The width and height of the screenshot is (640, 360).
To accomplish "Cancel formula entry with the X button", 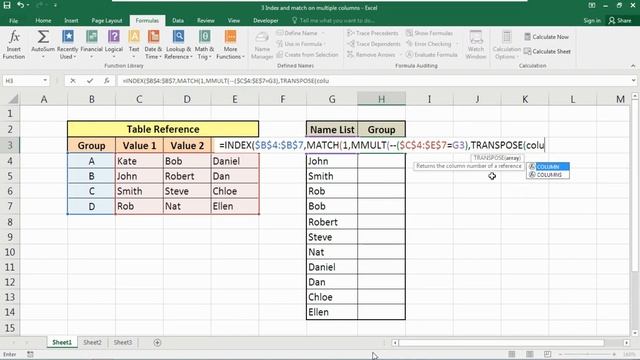I will [73, 81].
